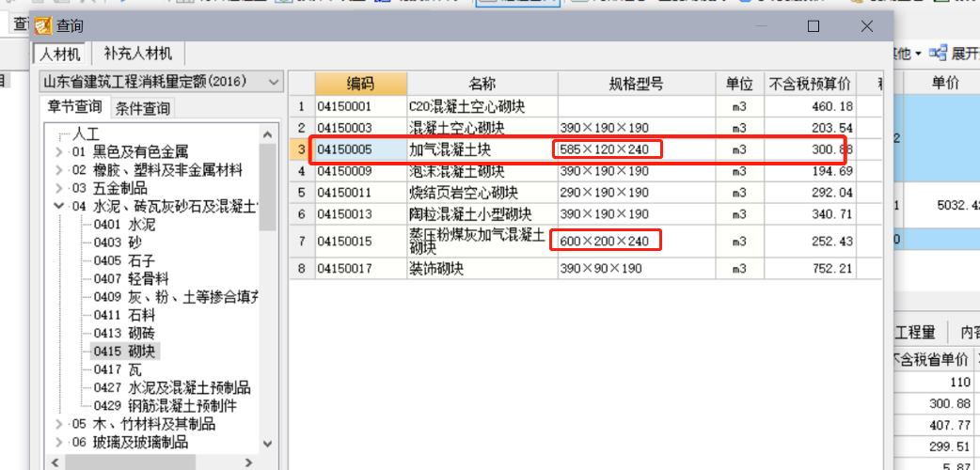Click the 单价 column header in background window

click(945, 83)
